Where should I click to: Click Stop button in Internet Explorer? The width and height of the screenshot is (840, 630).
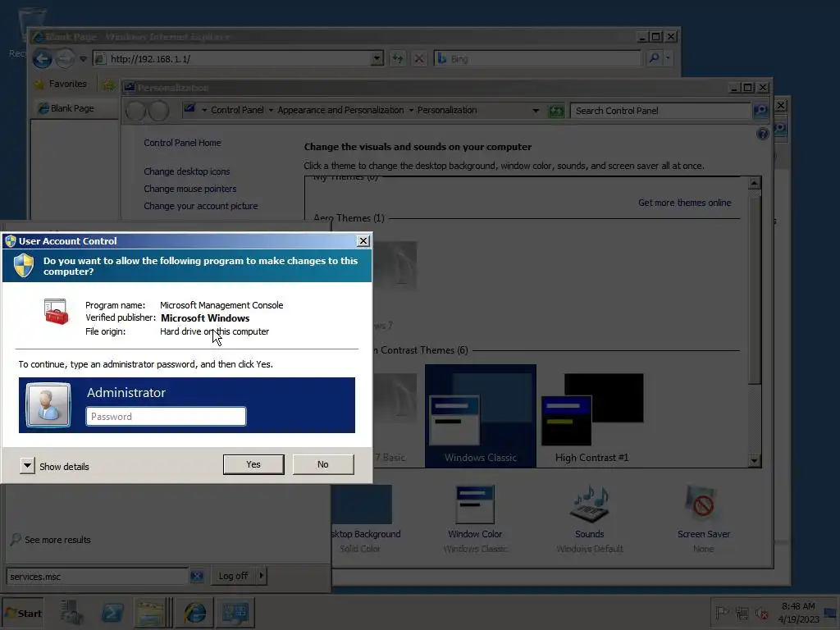[x=419, y=58]
